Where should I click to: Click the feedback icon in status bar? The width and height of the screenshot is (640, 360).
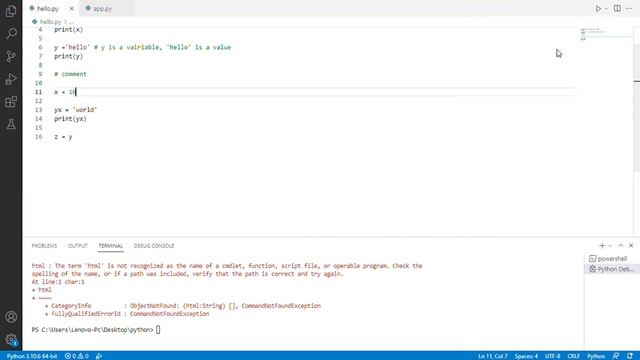pyautogui.click(x=616, y=356)
